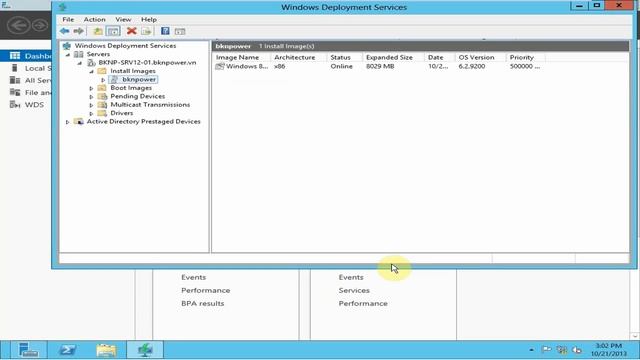This screenshot has height=360, width=640.
Task: Sort by the Expanded Size column header
Action: (393, 57)
